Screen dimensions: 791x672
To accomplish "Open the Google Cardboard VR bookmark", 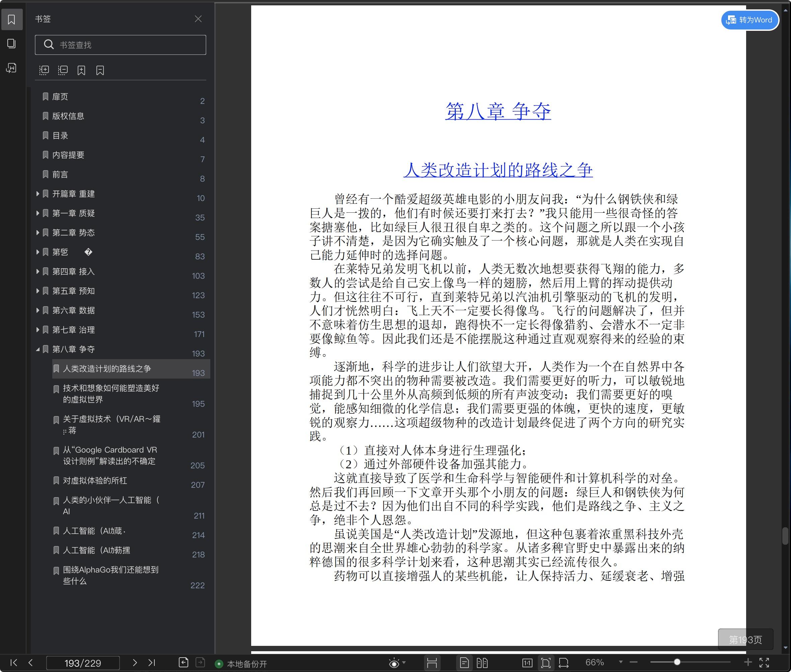I will (110, 456).
